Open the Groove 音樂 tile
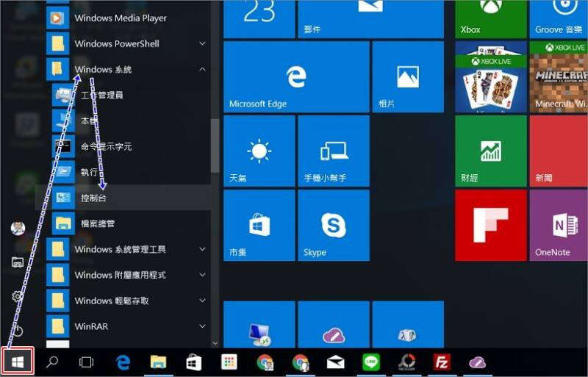 coord(559,19)
